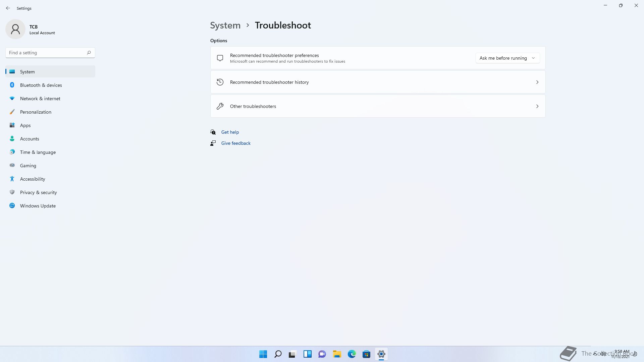Viewport: 644px width, 362px height.
Task: Expand Other troubleshooters chevron
Action: tap(537, 106)
